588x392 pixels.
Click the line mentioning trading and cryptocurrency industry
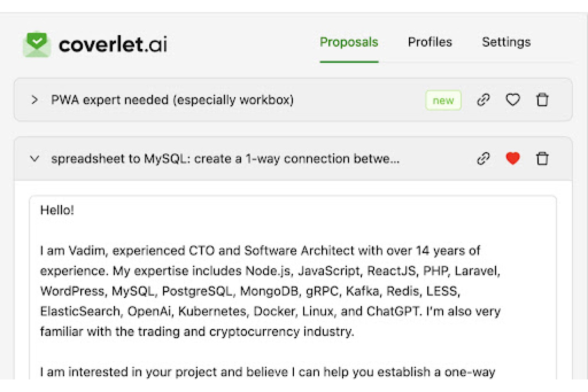point(197,332)
